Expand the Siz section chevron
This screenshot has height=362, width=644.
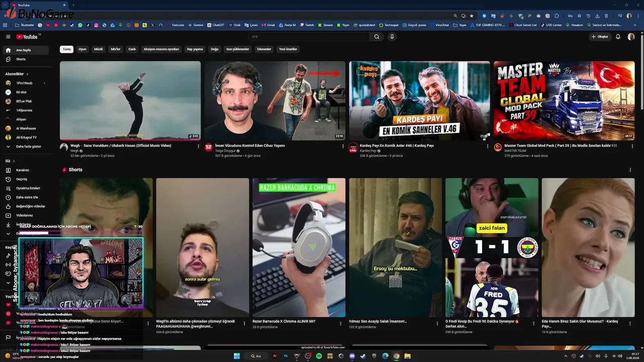tap(14, 161)
